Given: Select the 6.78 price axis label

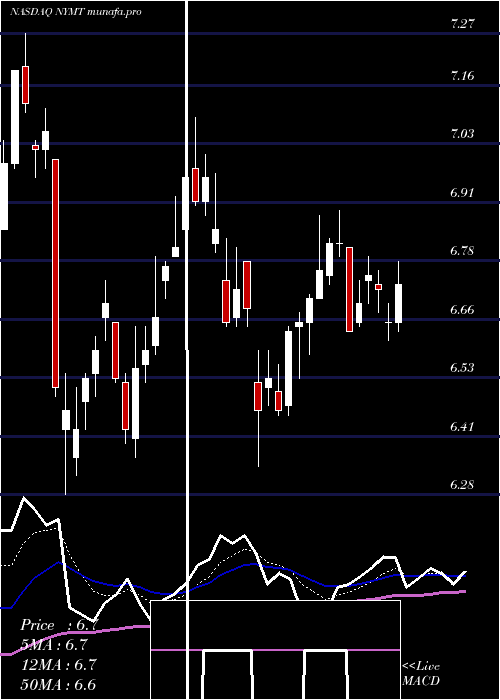Looking at the screenshot, I should click(x=462, y=250).
